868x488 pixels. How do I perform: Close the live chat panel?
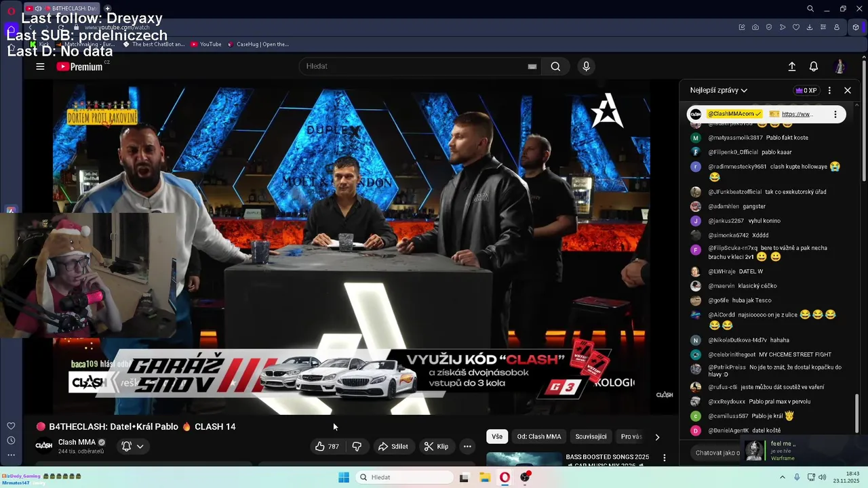pos(847,90)
